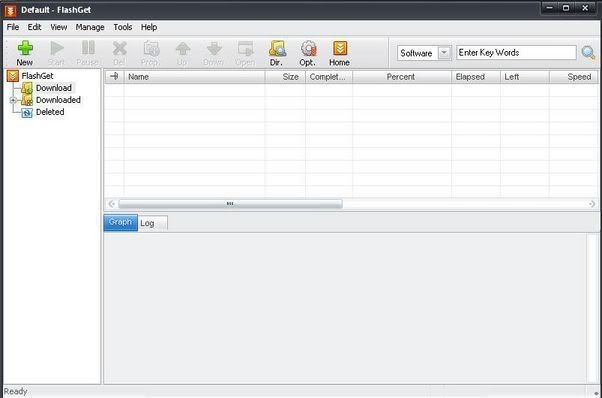Screen dimensions: 602x398
Task: Click the horizontal scrollbar left arrow
Action: click(111, 204)
